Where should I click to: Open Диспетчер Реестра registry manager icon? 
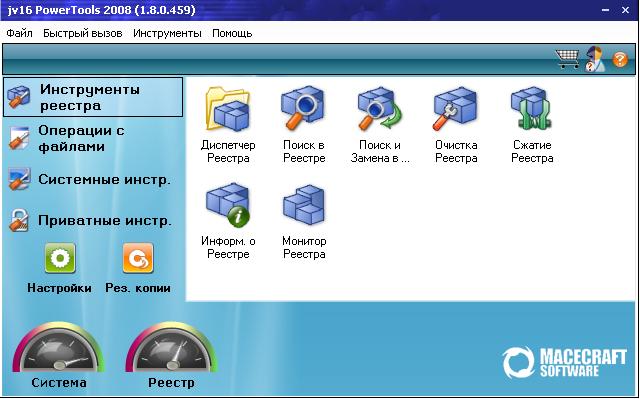click(x=228, y=109)
